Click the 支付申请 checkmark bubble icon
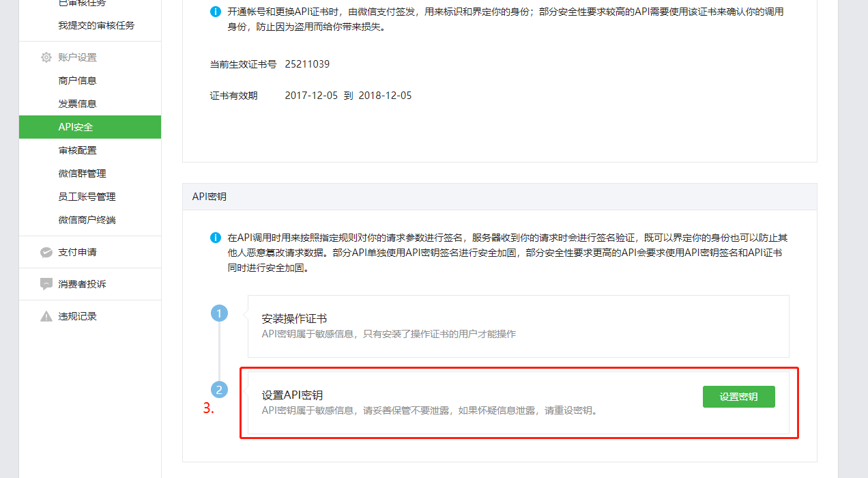 coord(46,253)
